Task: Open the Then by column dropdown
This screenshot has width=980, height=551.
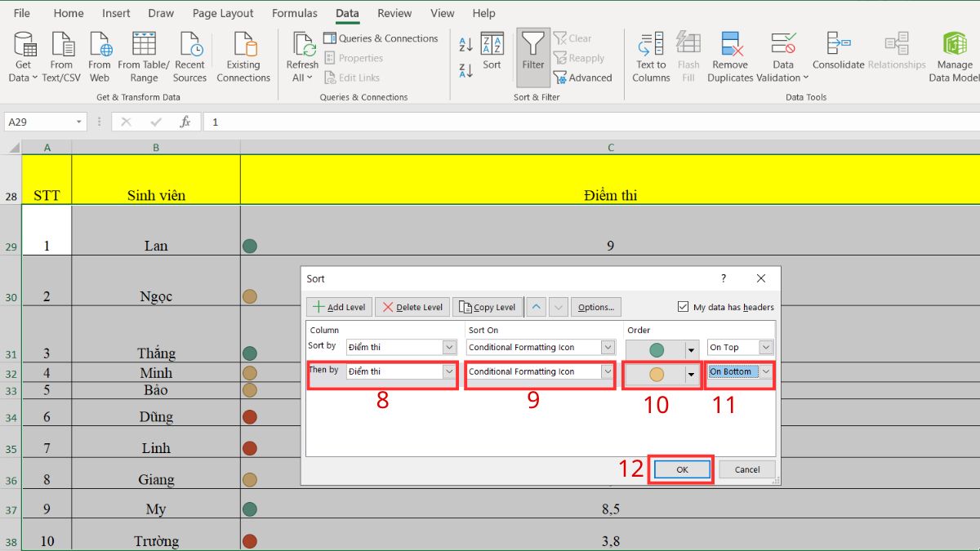Action: click(450, 371)
